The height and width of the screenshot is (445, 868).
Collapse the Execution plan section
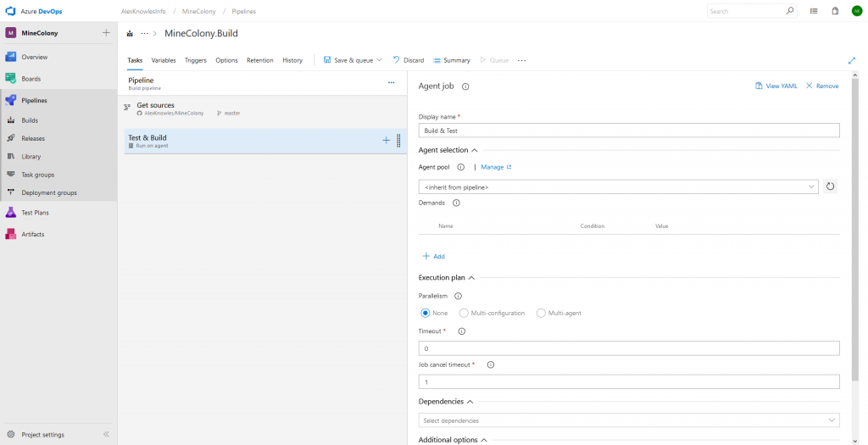[x=471, y=277]
